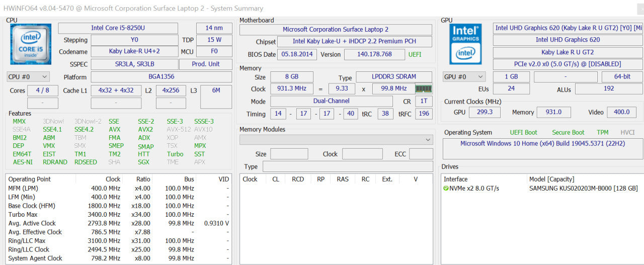
Task: Click the TDP 15 W value
Action: point(214,40)
